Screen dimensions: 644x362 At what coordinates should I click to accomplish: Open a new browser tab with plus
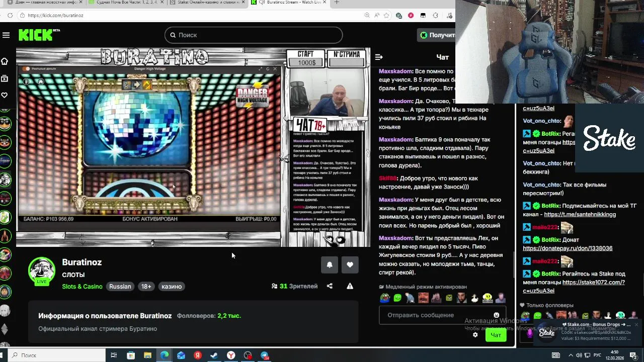tap(337, 3)
